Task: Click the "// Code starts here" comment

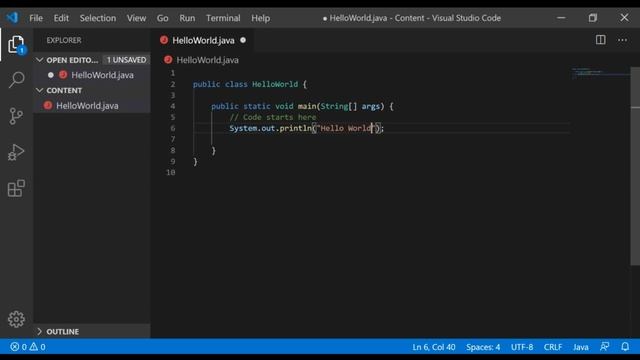Action: coord(273,117)
